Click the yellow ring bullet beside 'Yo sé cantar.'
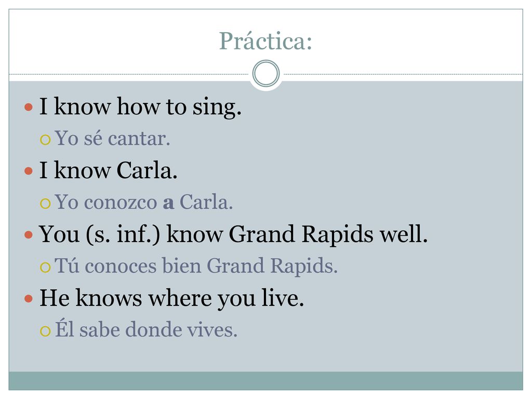This screenshot has width=532, height=399. point(45,139)
